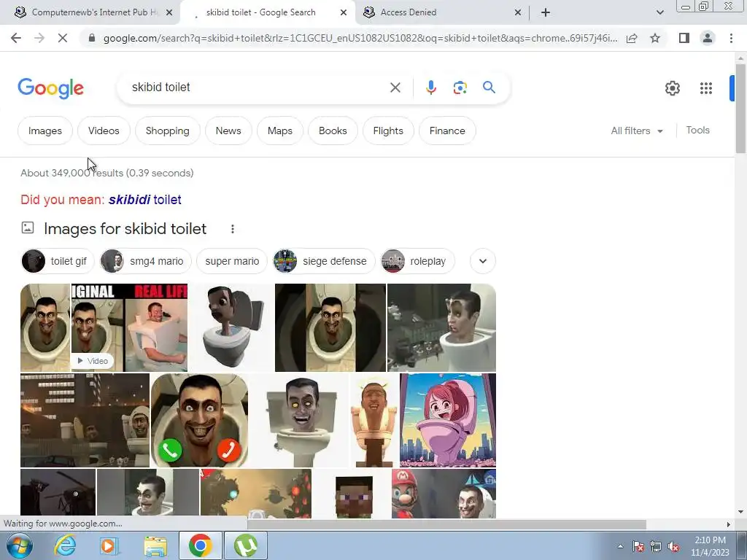
Task: Select the Maps filter
Action: [x=280, y=131]
